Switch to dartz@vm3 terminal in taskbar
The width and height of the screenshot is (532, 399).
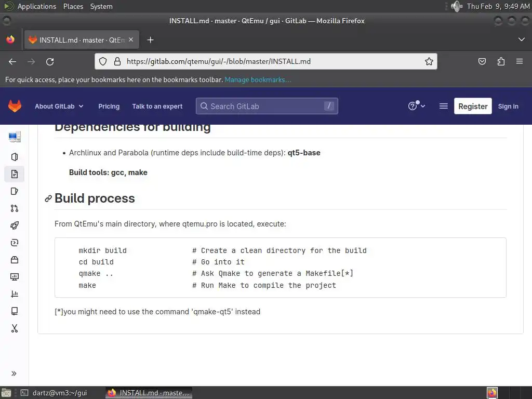(x=54, y=393)
